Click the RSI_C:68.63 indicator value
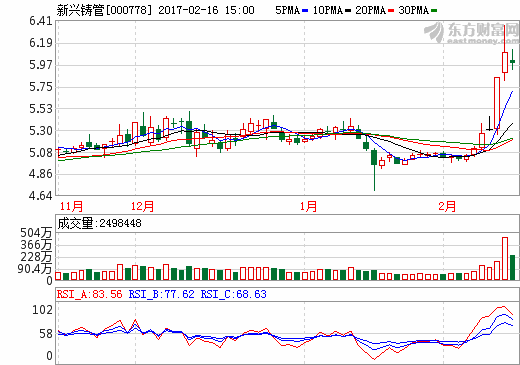The width and height of the screenshot is (520, 365). click(x=233, y=294)
